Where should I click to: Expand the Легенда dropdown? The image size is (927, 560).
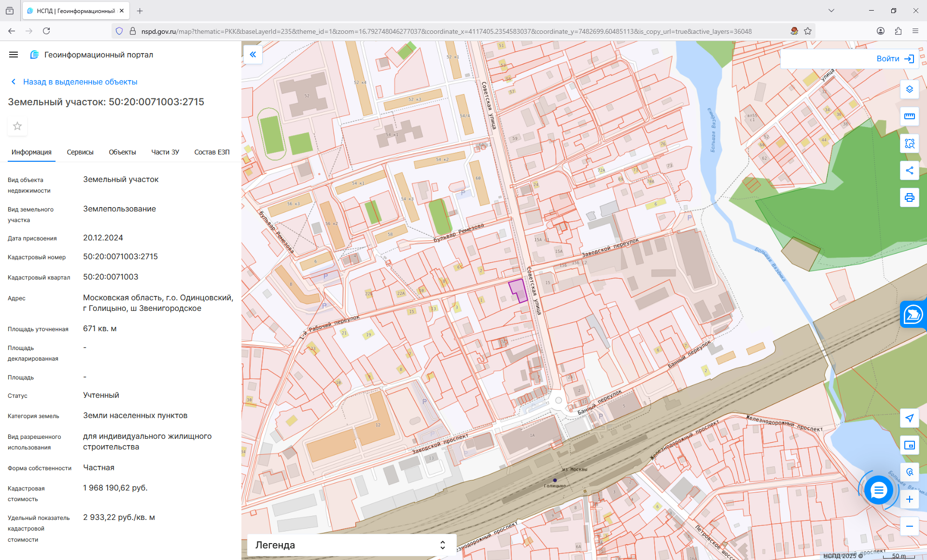click(x=351, y=545)
